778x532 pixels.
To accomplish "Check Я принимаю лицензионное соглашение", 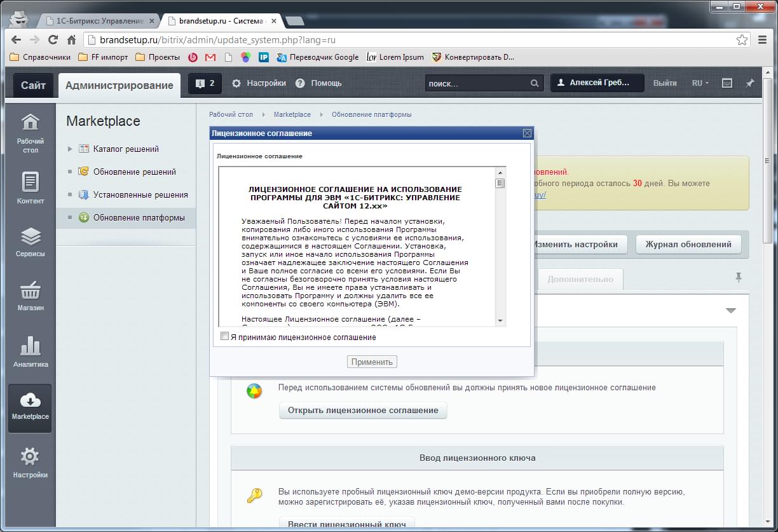I will pyautogui.click(x=224, y=336).
